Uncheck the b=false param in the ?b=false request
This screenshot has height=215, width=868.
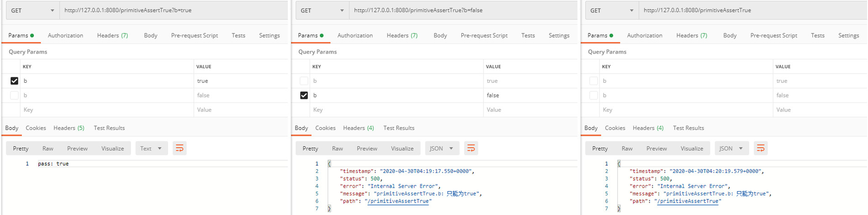(x=304, y=95)
